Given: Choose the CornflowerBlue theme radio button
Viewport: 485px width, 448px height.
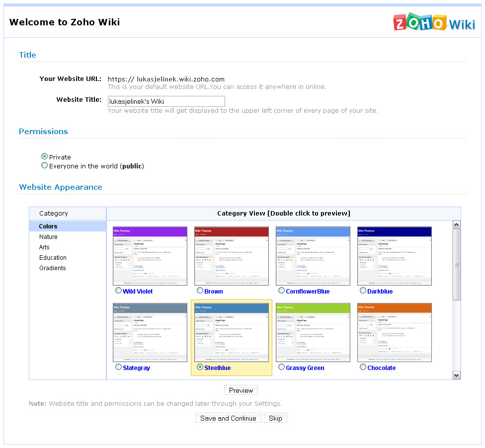Looking at the screenshot, I should click(281, 291).
